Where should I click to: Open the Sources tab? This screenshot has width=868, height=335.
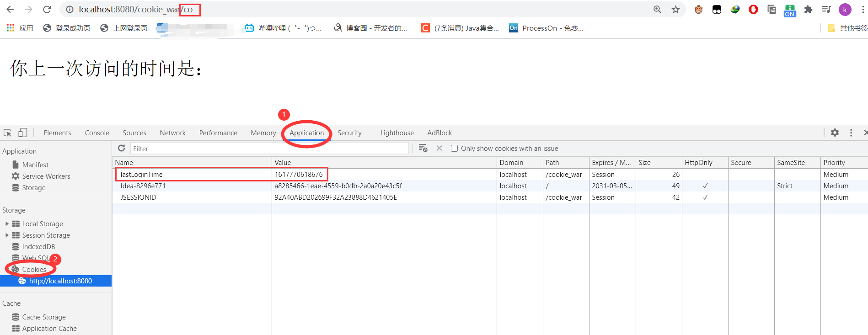(x=134, y=133)
